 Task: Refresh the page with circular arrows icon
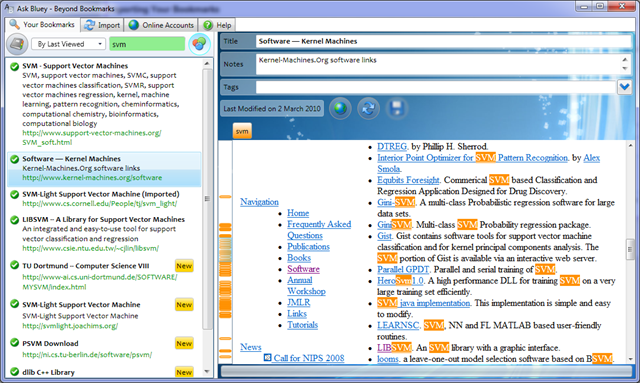point(368,109)
